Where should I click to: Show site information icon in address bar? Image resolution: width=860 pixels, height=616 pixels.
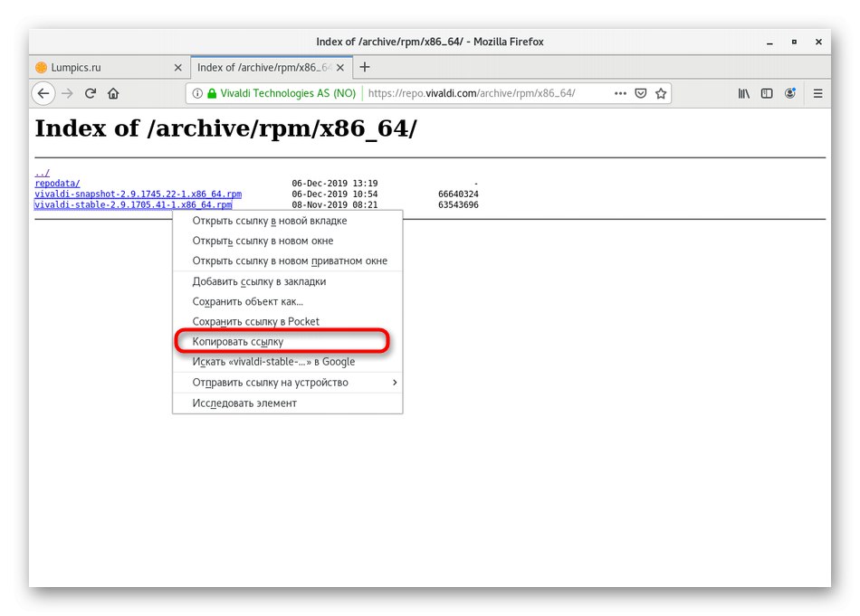tap(197, 94)
